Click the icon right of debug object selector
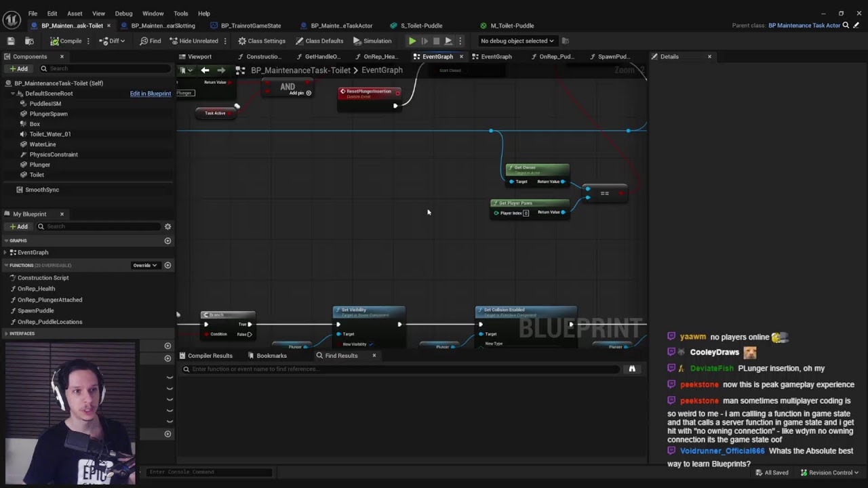The width and height of the screenshot is (868, 488). [566, 41]
